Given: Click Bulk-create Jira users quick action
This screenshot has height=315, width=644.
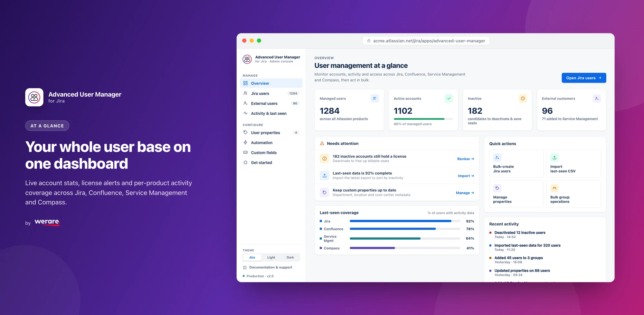Looking at the screenshot, I should pyautogui.click(x=516, y=163).
